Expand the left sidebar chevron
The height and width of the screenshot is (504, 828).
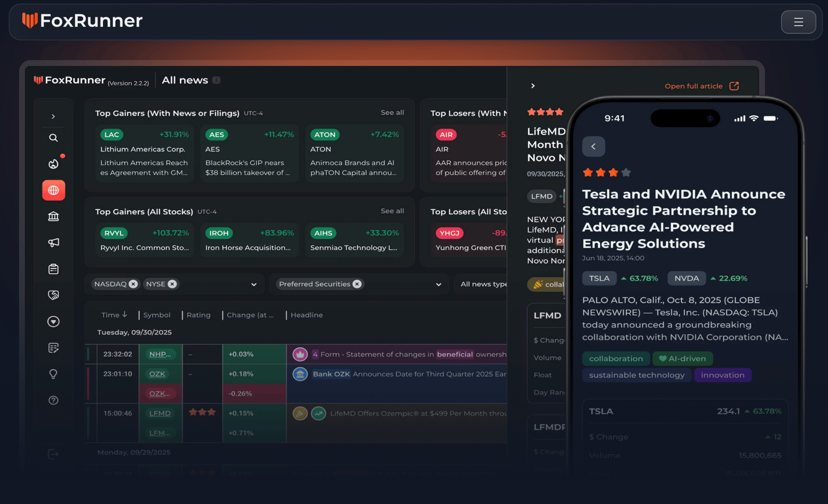pyautogui.click(x=53, y=116)
